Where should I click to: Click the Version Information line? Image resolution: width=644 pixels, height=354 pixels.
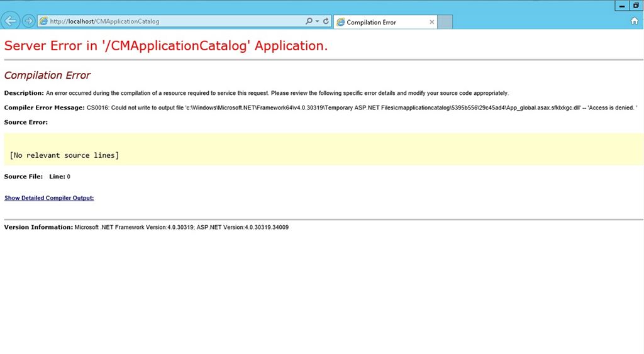click(146, 227)
